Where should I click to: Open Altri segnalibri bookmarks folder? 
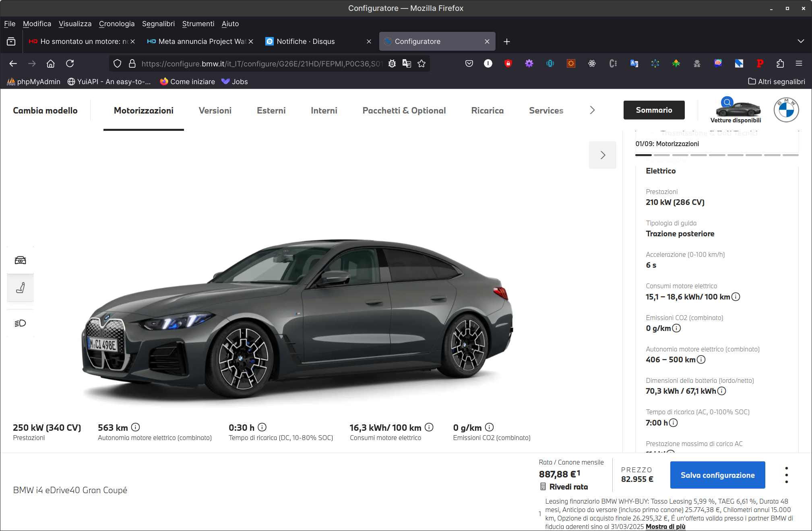pyautogui.click(x=777, y=82)
